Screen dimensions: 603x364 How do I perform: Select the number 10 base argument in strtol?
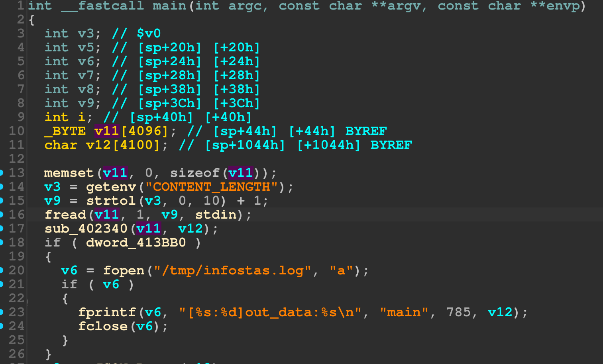click(x=211, y=201)
